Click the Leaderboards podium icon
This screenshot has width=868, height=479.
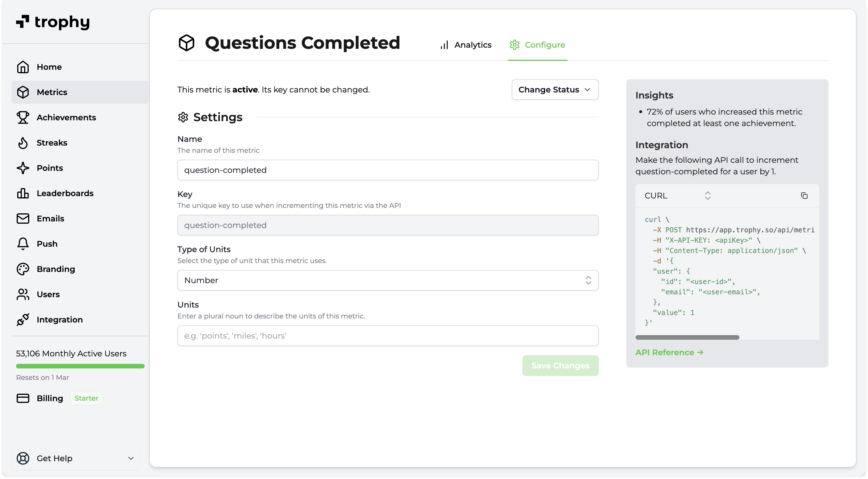click(x=23, y=193)
